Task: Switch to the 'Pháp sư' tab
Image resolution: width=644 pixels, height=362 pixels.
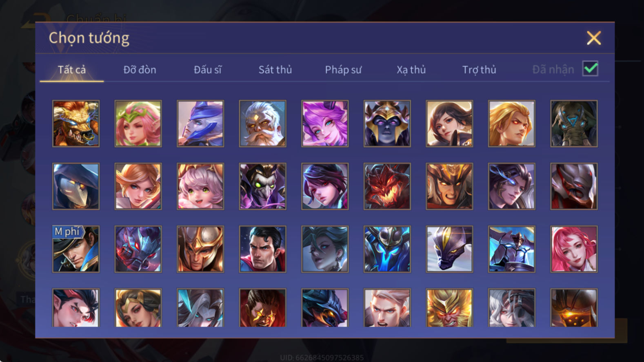Action: pyautogui.click(x=343, y=70)
